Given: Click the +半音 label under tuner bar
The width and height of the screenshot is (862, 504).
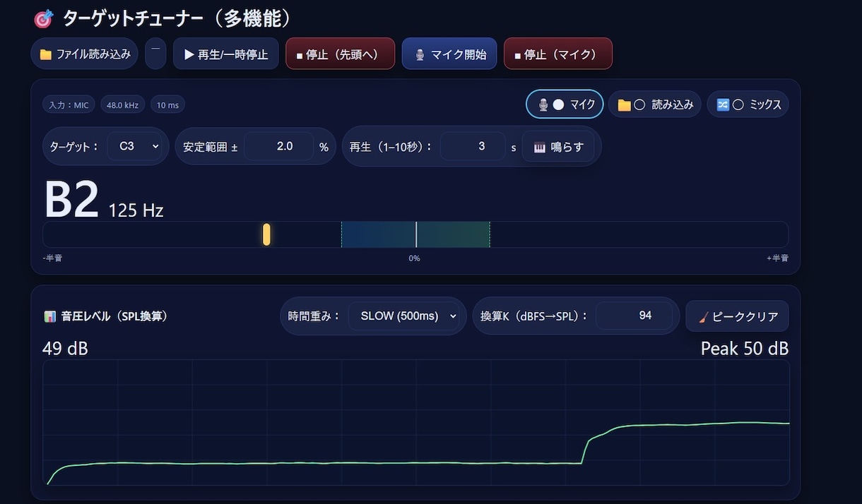Looking at the screenshot, I should [778, 258].
